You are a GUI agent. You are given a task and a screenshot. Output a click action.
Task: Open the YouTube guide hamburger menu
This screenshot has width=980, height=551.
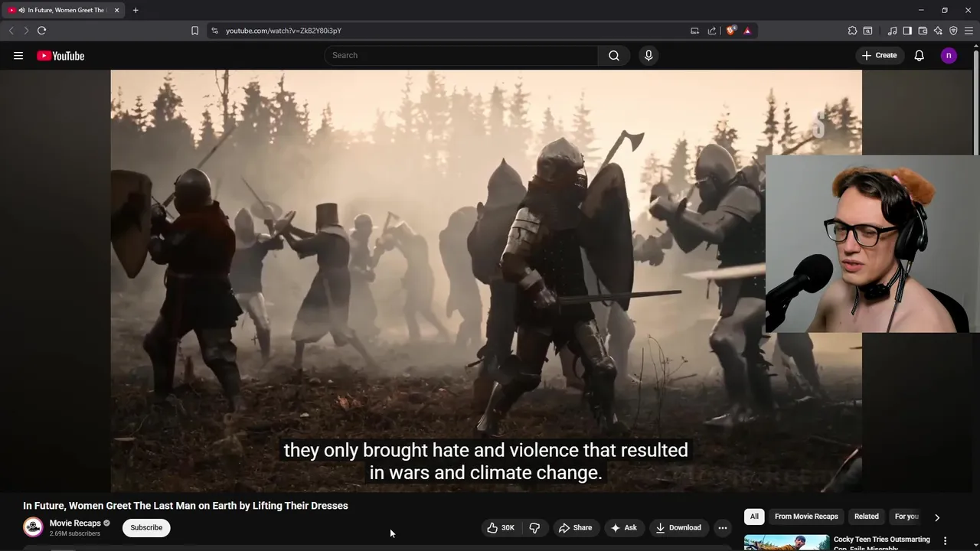(18, 55)
